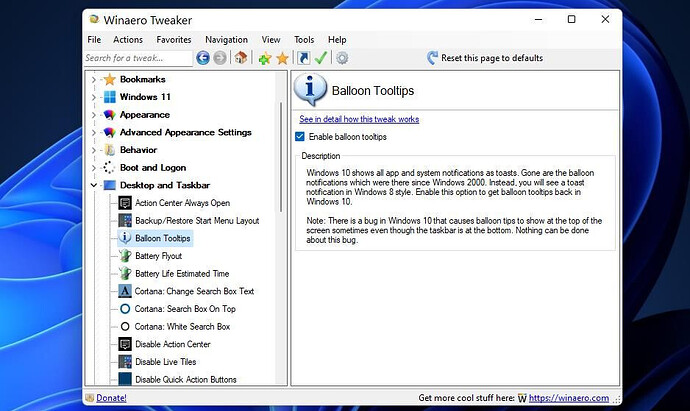Open bookmarks with the gold star icon

click(282, 58)
